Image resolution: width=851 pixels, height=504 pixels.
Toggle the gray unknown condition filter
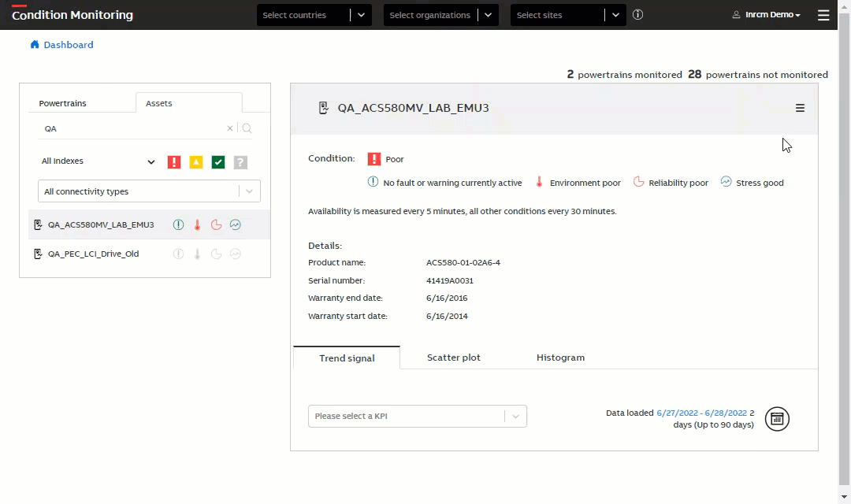tap(240, 161)
